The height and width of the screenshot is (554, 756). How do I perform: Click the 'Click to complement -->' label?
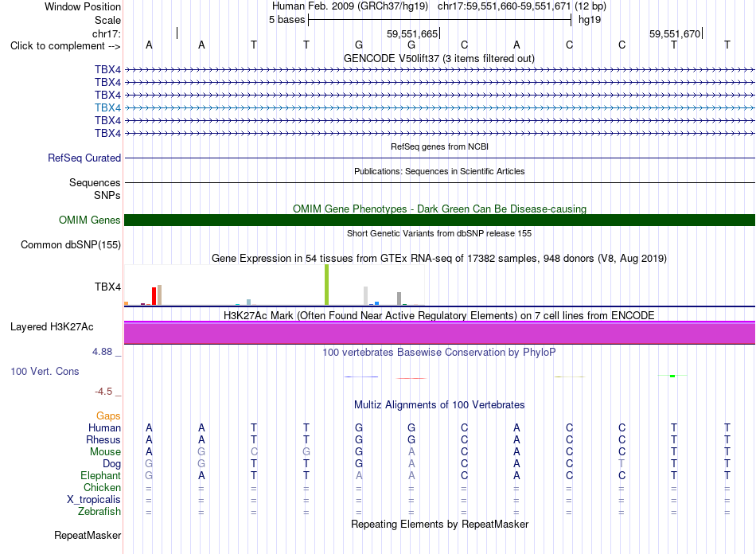65,46
